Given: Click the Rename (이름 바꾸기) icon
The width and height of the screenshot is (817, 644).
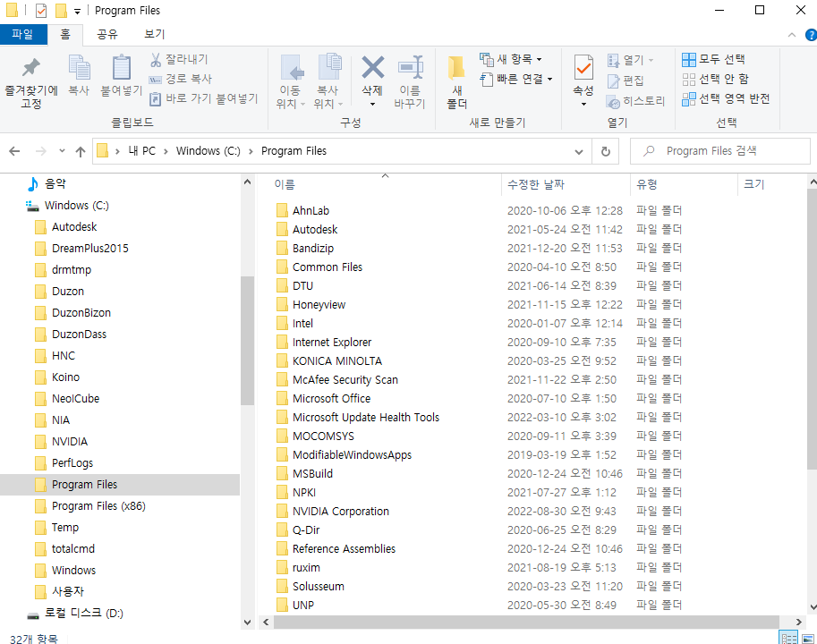Looking at the screenshot, I should click(410, 67).
